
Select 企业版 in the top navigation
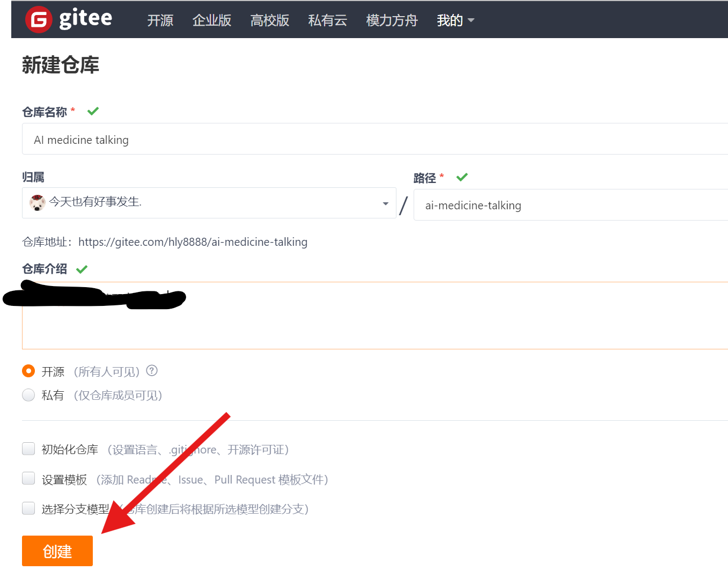pyautogui.click(x=211, y=20)
